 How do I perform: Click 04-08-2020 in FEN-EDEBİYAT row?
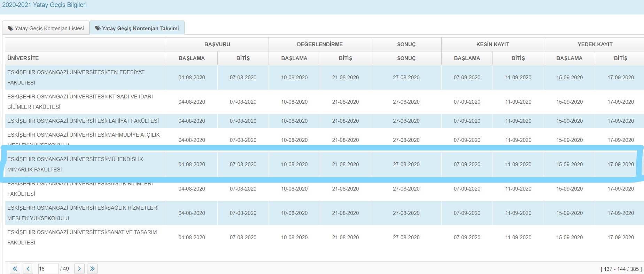(x=192, y=78)
